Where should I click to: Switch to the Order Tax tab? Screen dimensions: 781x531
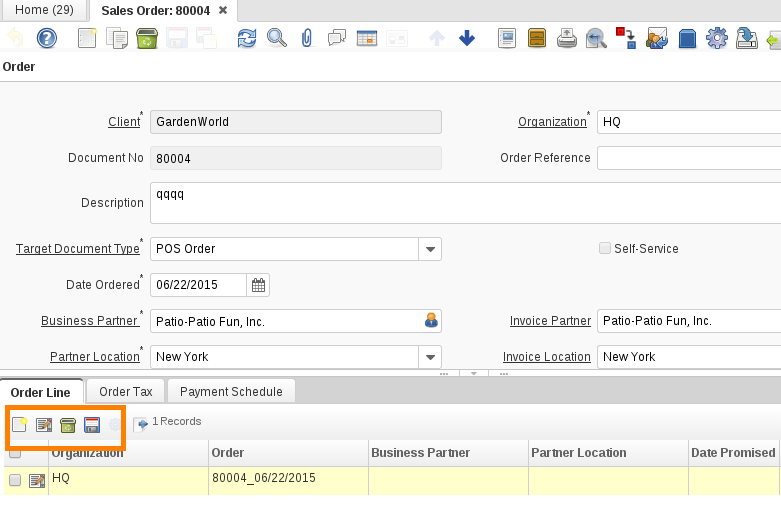pos(125,392)
